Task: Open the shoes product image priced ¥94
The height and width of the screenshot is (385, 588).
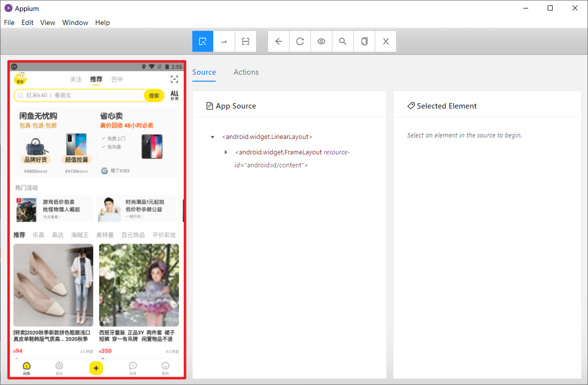Action: (53, 285)
